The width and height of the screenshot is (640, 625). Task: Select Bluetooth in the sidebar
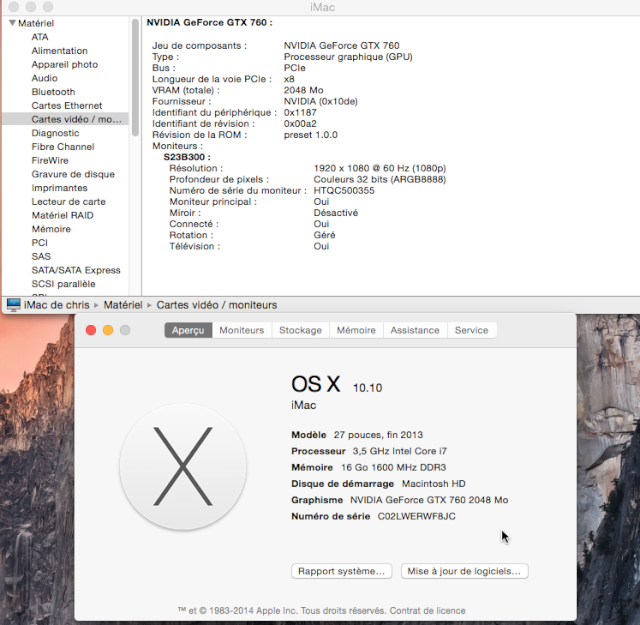(x=53, y=92)
